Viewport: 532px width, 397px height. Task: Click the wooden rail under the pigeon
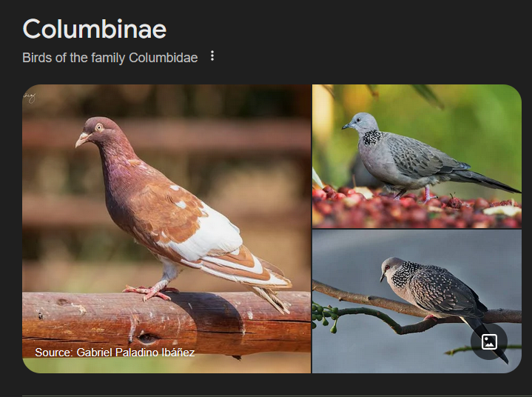(166, 323)
